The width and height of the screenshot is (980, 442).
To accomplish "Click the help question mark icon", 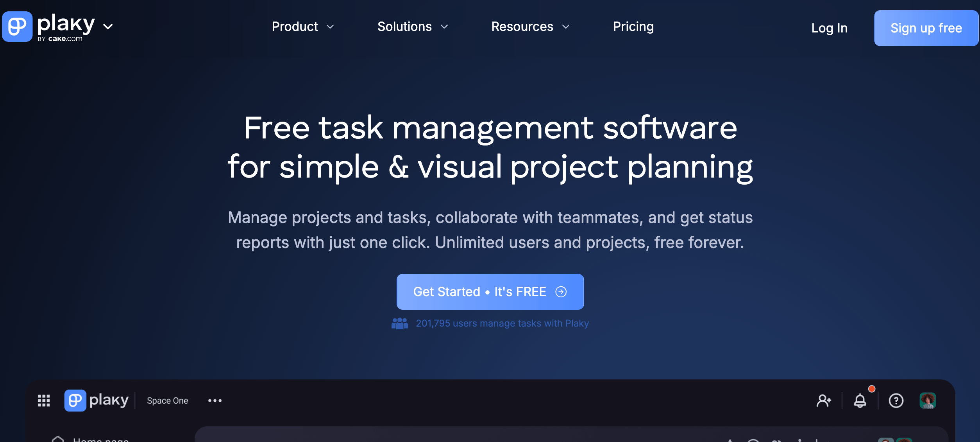I will 896,401.
